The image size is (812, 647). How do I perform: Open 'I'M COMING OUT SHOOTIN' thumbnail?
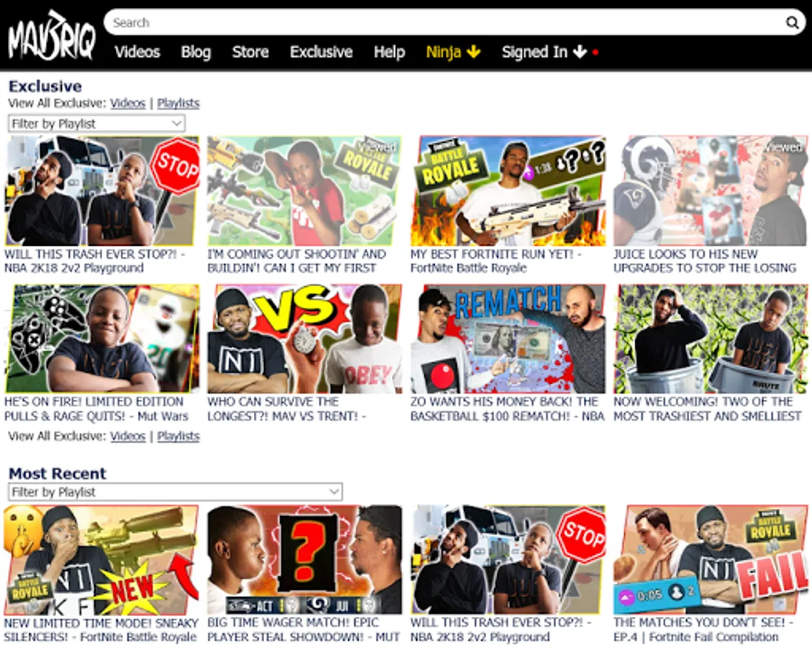pyautogui.click(x=304, y=191)
